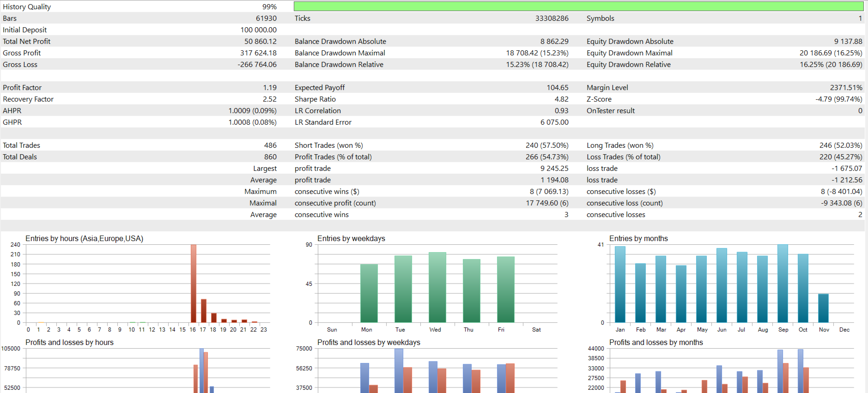Image resolution: width=868 pixels, height=393 pixels.
Task: Click the consecutive loss value -9 343.08 (6)
Action: click(x=842, y=203)
